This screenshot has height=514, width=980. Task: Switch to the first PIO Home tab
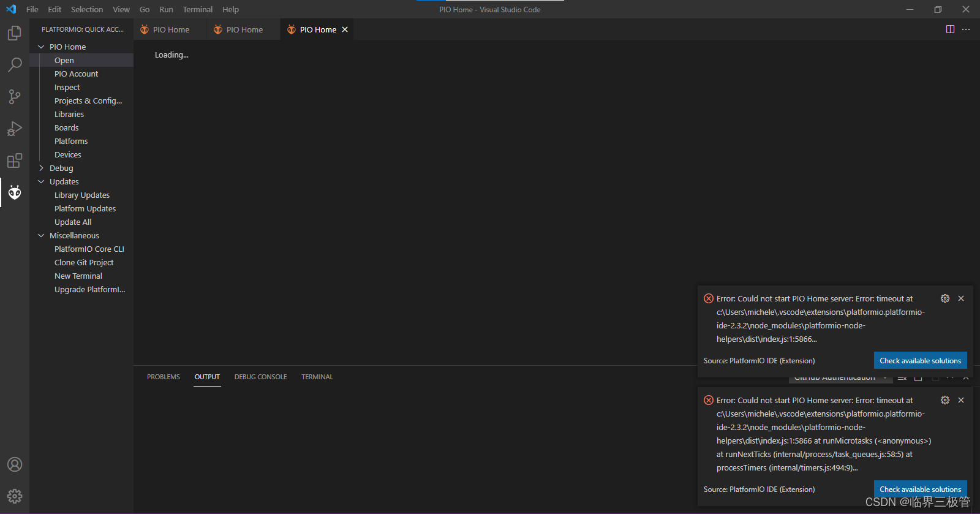tap(170, 29)
